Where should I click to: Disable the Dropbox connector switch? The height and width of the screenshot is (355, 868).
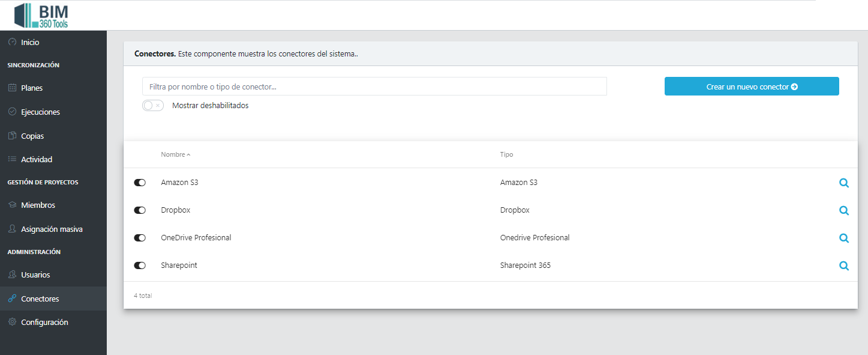coord(140,210)
